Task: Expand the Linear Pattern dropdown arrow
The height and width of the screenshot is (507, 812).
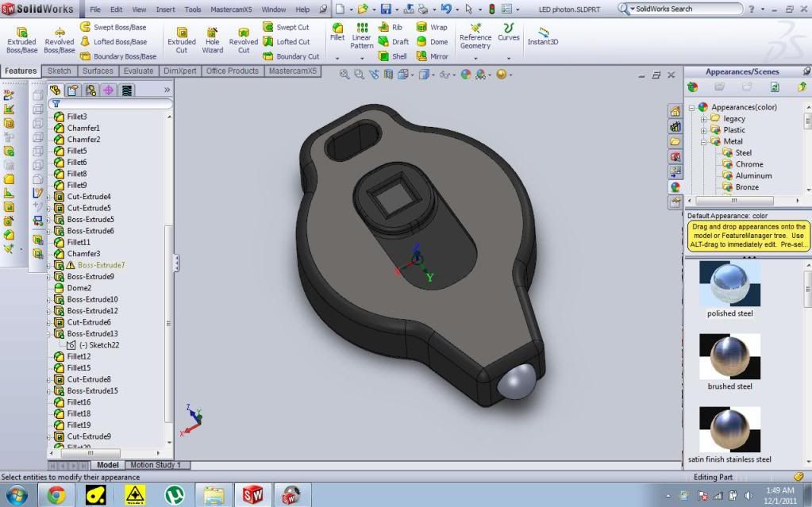Action: pos(361,59)
